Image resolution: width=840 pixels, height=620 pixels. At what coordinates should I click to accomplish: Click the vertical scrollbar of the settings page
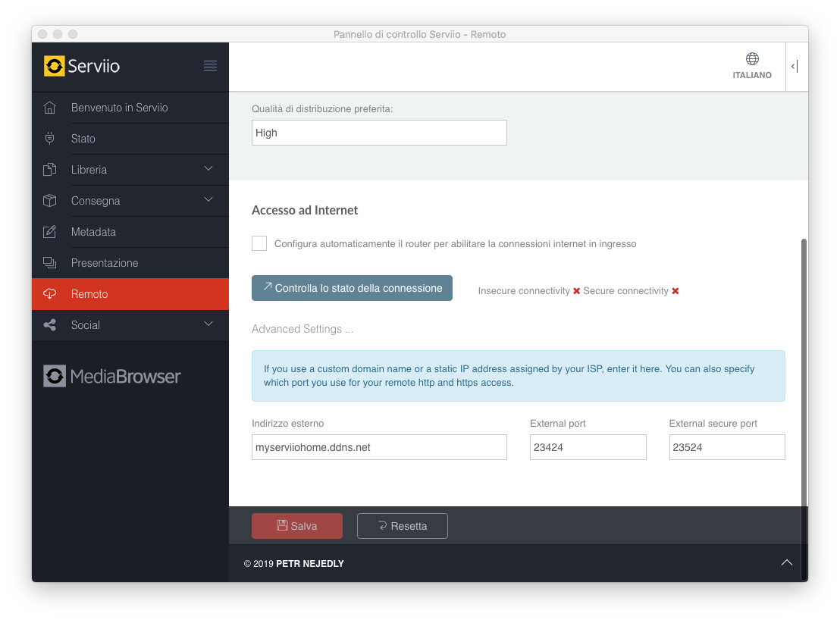[x=804, y=364]
